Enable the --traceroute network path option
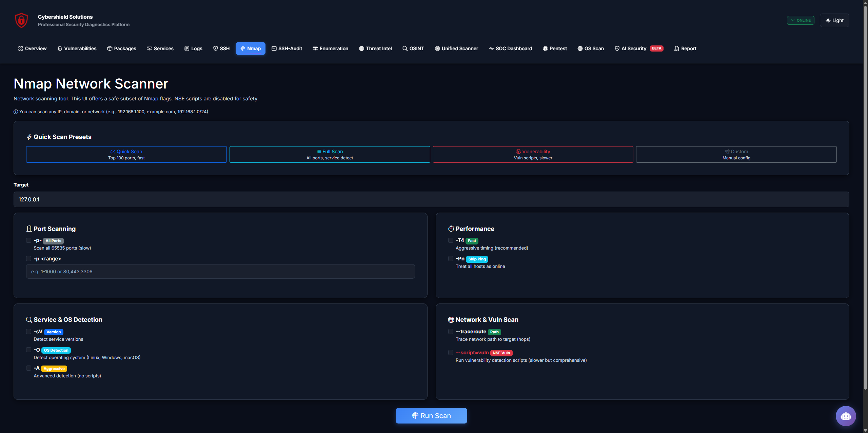This screenshot has height=433, width=868. [451, 331]
